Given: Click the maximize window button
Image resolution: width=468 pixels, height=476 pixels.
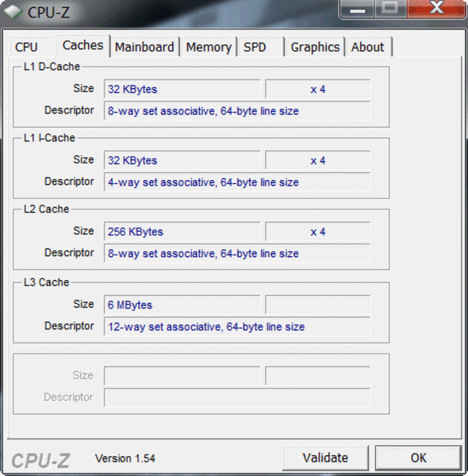Looking at the screenshot, I should pos(390,9).
